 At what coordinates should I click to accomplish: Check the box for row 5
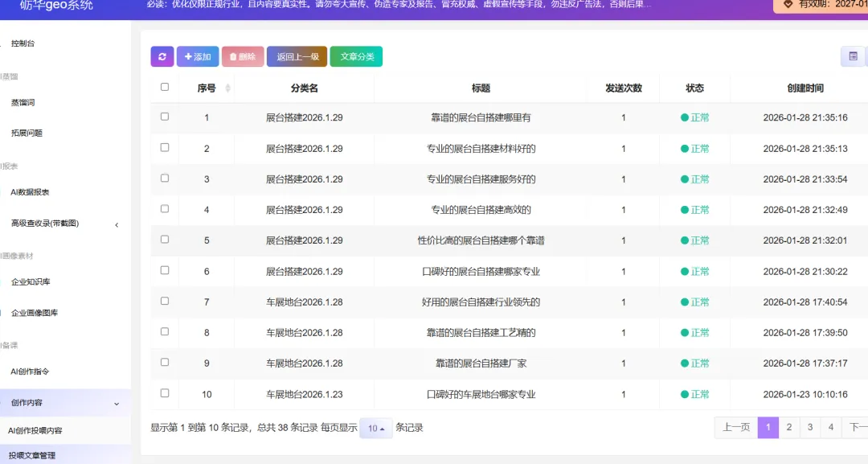pos(165,239)
